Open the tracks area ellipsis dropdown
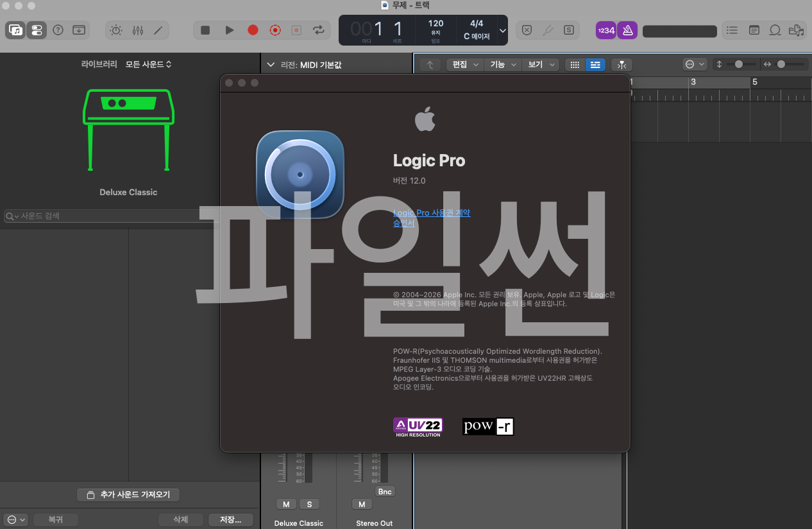Image resolution: width=812 pixels, height=529 pixels. [x=695, y=64]
